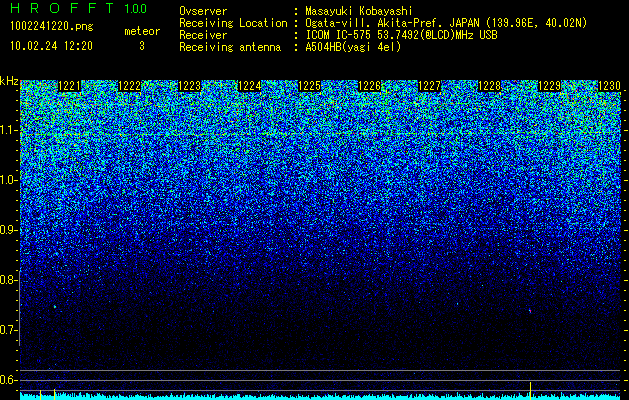This screenshot has height=400, width=629.
Task: Click the 'Receiving antenna' label
Action: coord(230,47)
